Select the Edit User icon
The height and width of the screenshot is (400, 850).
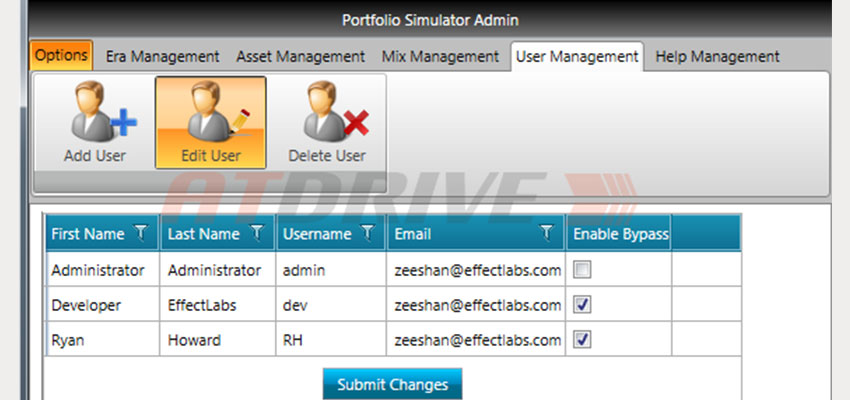(x=211, y=122)
